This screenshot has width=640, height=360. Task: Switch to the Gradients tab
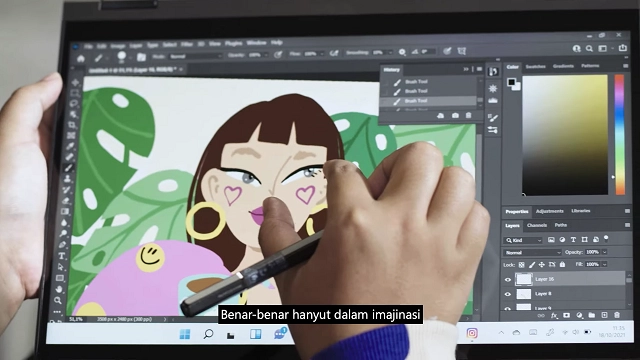pos(563,66)
